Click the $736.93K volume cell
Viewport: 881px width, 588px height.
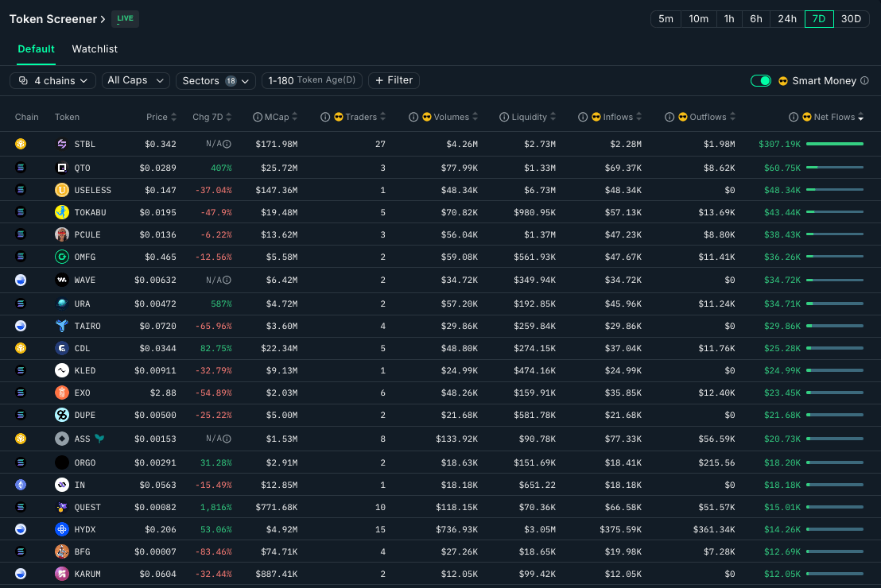click(456, 529)
